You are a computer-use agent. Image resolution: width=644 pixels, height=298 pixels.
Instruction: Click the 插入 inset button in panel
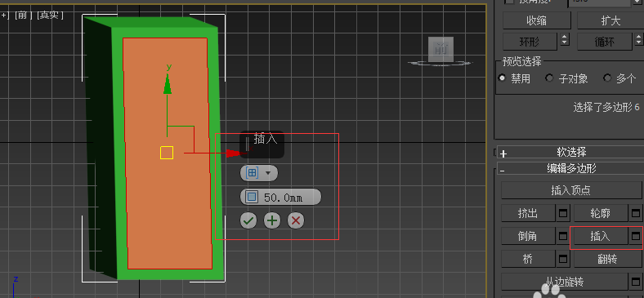[601, 236]
